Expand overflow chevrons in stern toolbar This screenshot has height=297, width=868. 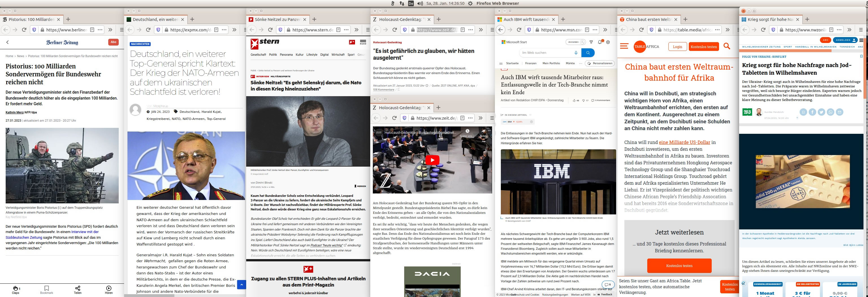tap(356, 30)
